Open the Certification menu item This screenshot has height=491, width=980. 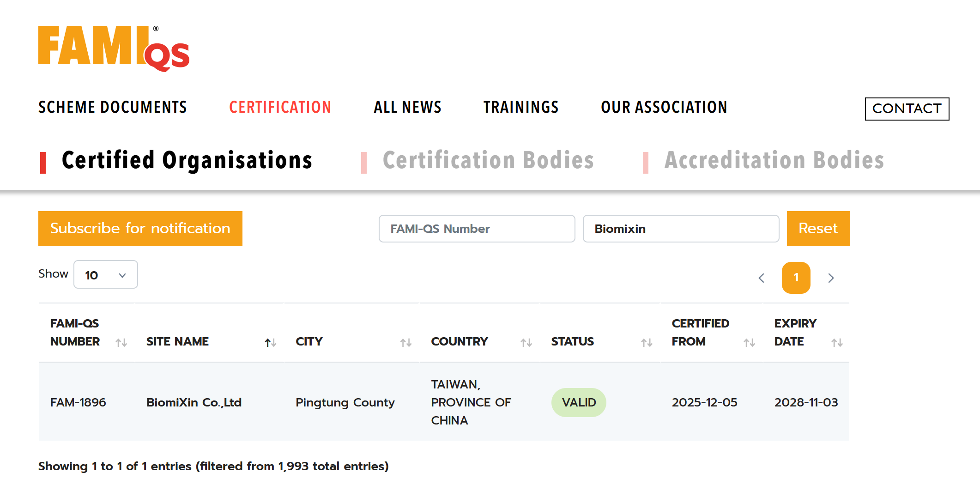[280, 108]
